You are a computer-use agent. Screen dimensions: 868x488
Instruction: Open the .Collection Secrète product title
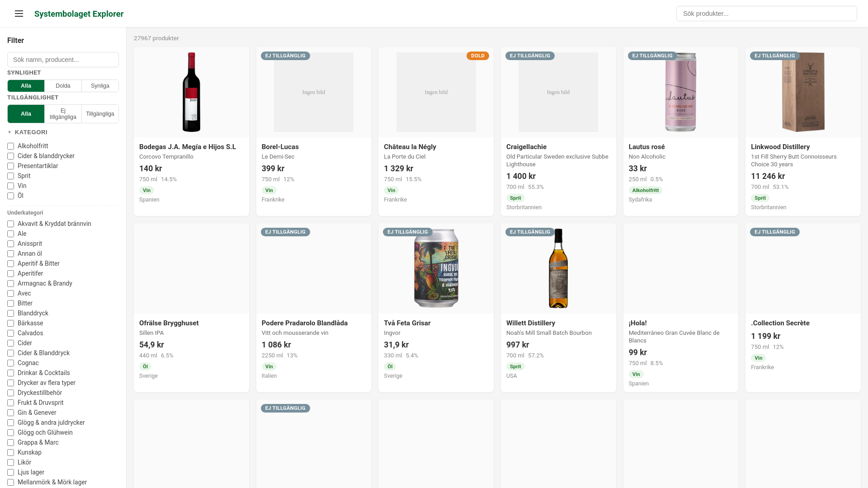click(780, 323)
